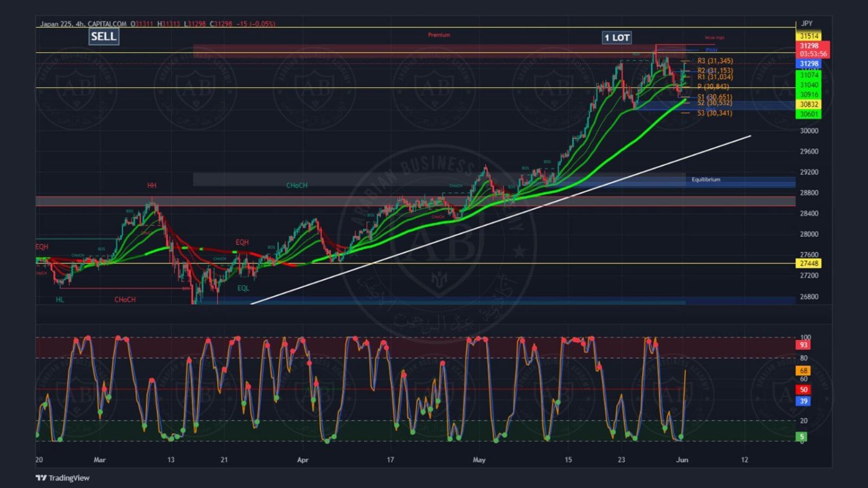The width and height of the screenshot is (868, 488).
Task: Click the green 31074 price label
Action: pyautogui.click(x=809, y=75)
